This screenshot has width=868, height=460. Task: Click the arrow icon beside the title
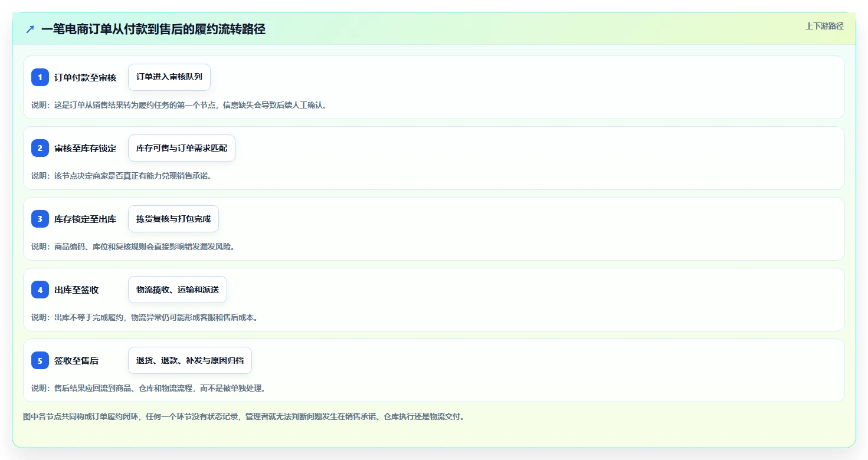(30, 29)
